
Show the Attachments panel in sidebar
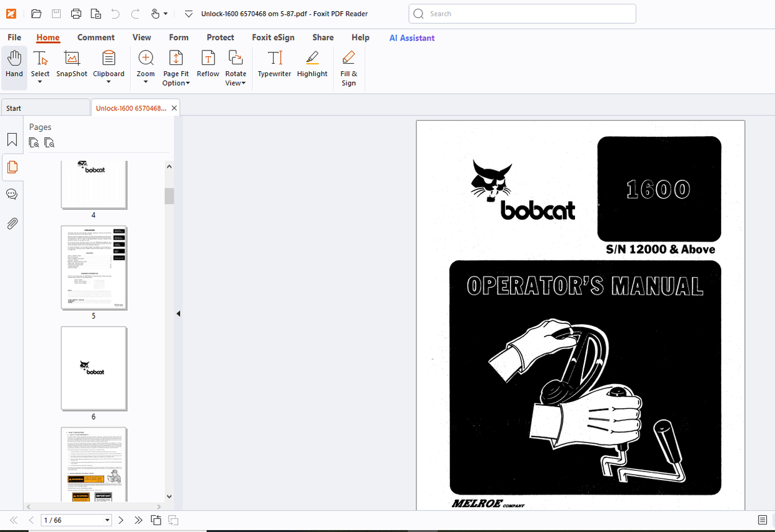(x=12, y=224)
